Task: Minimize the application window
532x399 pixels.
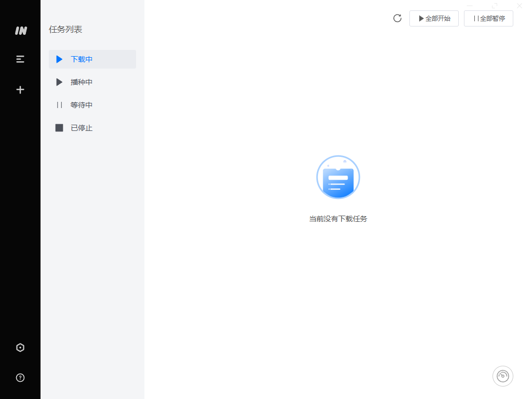Action: 470,6
